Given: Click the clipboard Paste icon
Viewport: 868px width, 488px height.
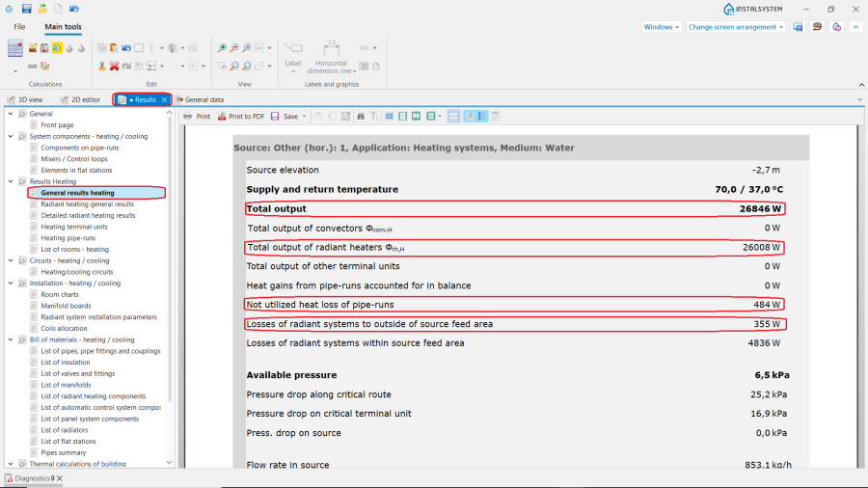Looking at the screenshot, I should click(x=114, y=48).
